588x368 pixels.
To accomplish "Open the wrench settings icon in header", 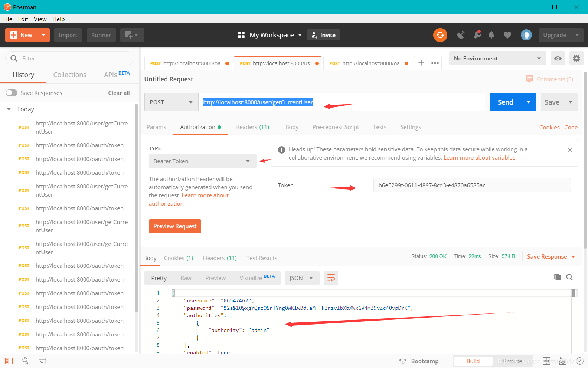I will point(477,35).
